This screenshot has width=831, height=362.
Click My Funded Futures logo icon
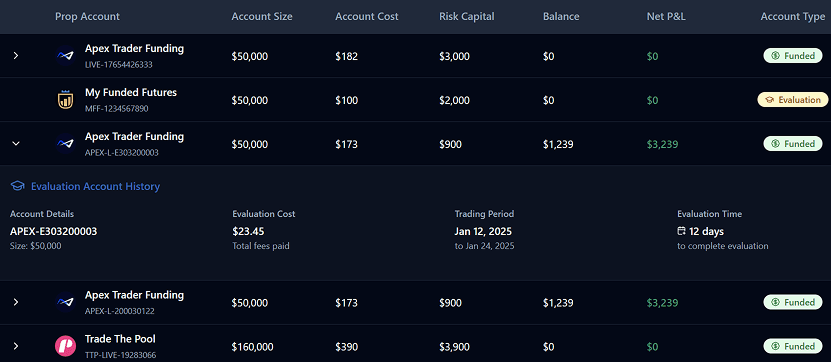coord(65,100)
